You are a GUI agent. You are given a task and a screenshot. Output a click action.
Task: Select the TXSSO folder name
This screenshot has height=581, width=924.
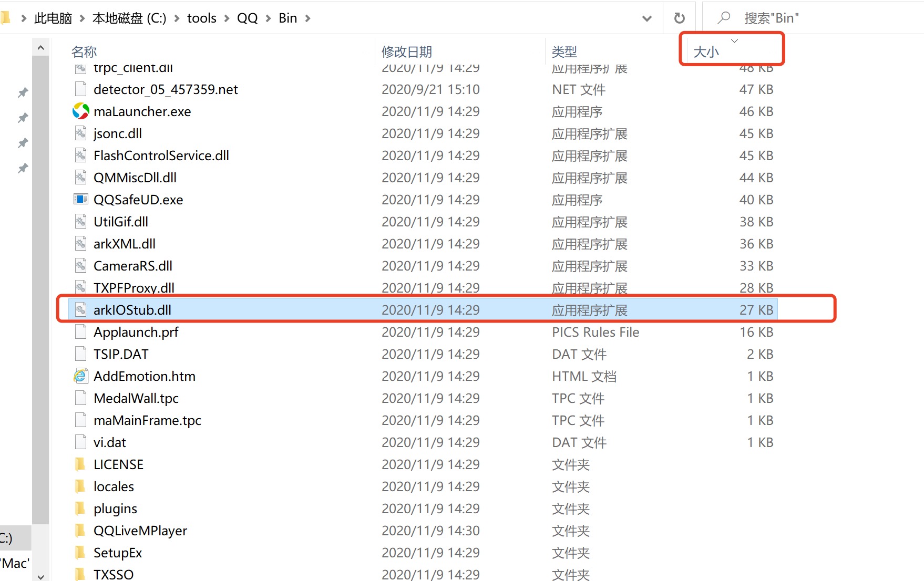114,575
